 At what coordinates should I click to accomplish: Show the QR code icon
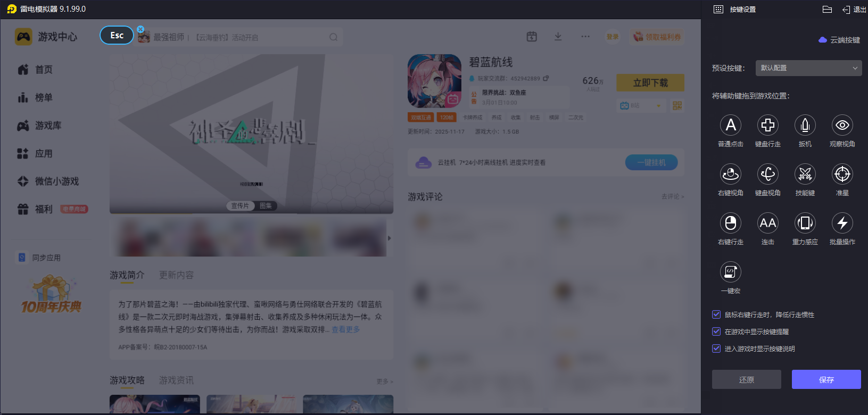(x=677, y=105)
